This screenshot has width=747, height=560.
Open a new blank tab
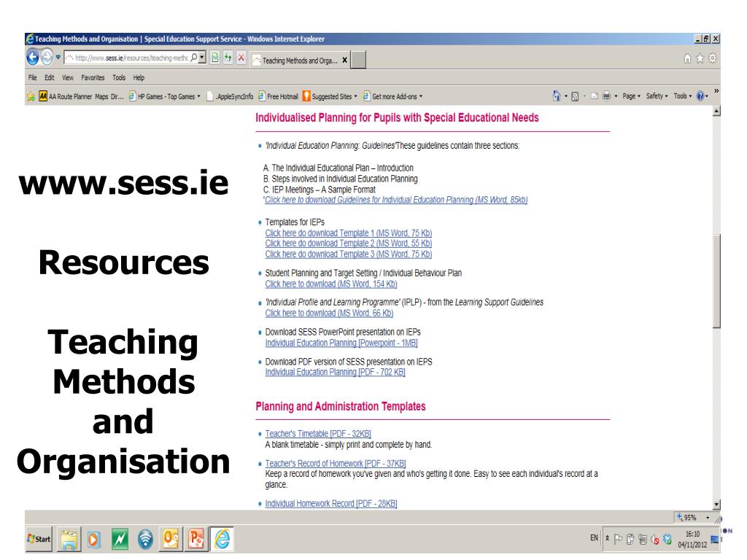[359, 60]
